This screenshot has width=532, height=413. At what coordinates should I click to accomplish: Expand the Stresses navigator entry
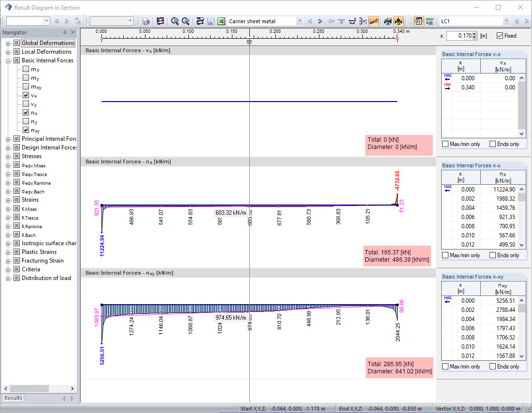[7, 156]
